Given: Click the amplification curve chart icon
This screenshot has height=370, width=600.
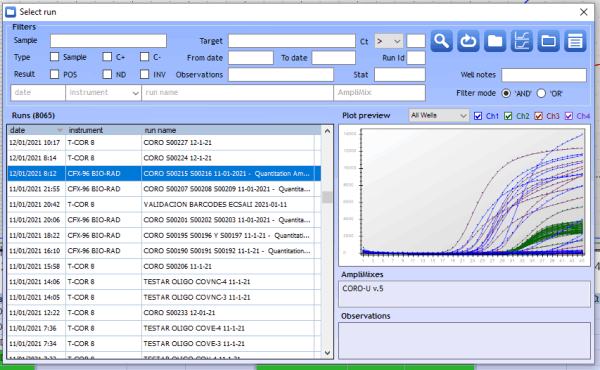Looking at the screenshot, I should pos(522,41).
